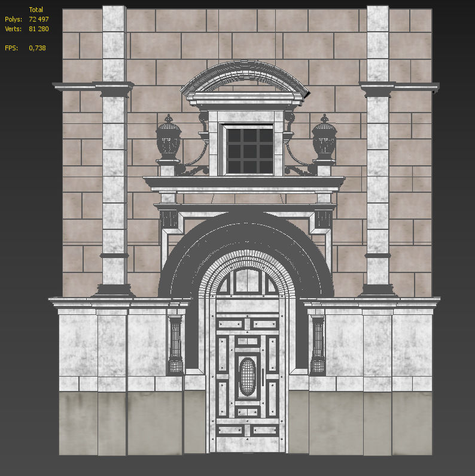
Task: Click the oval grille on the door
Action: 248,376
